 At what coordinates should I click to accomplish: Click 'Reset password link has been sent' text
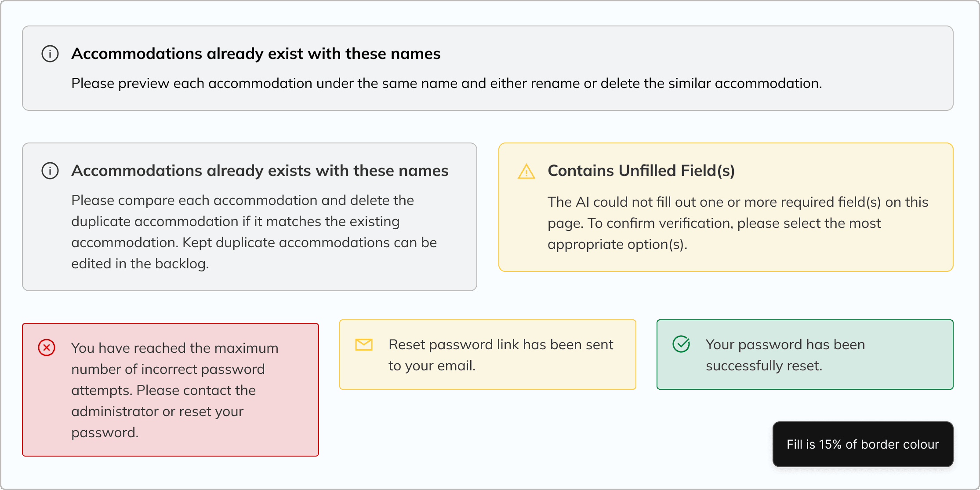click(x=501, y=355)
